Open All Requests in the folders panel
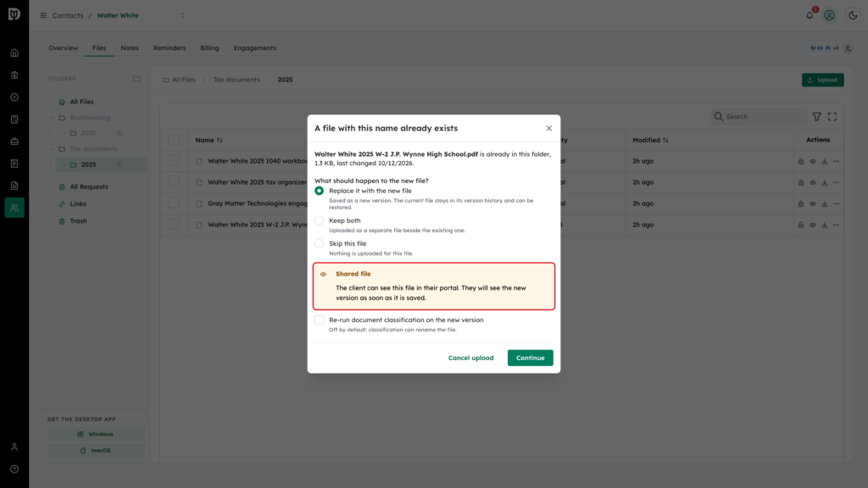868x488 pixels. click(x=88, y=187)
